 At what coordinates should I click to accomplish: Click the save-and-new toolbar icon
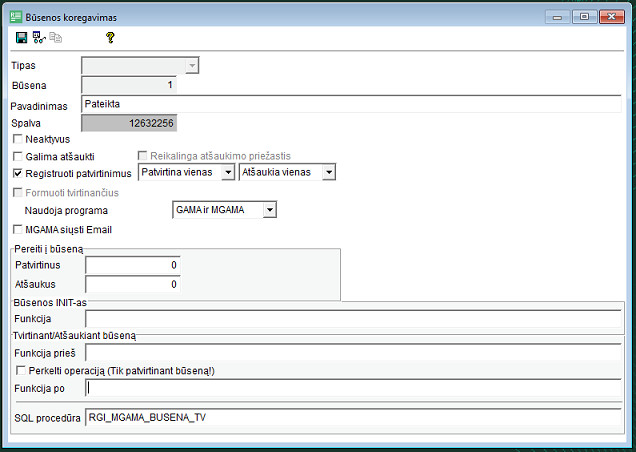tap(38, 38)
